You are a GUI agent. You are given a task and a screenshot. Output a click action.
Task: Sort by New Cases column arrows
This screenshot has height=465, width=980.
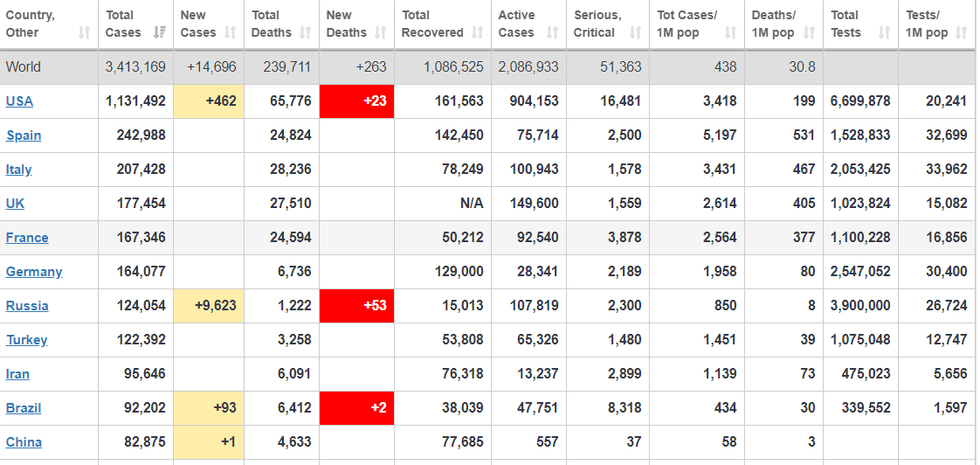[x=231, y=32]
